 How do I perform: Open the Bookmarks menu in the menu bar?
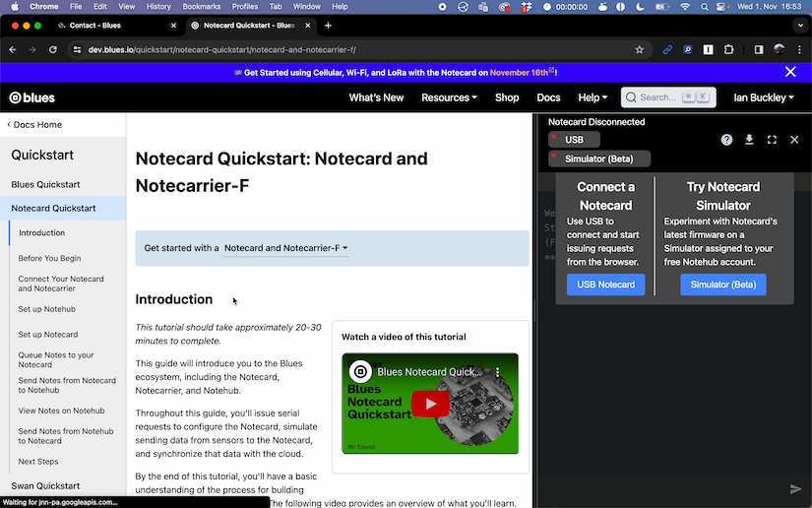tap(201, 6)
